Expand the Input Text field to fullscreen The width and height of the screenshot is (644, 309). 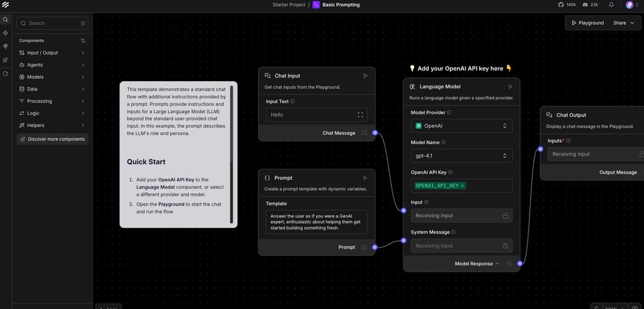360,115
